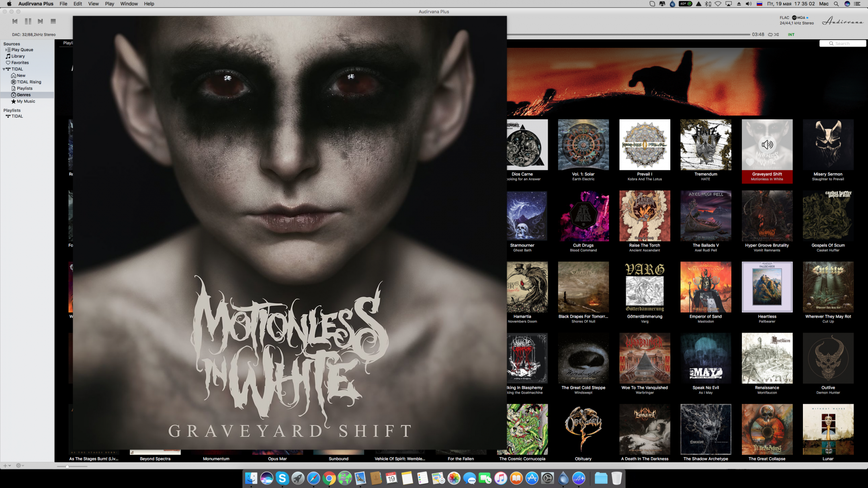Open Spotlight search in menu bar
868x488 pixels.
(x=836, y=4)
